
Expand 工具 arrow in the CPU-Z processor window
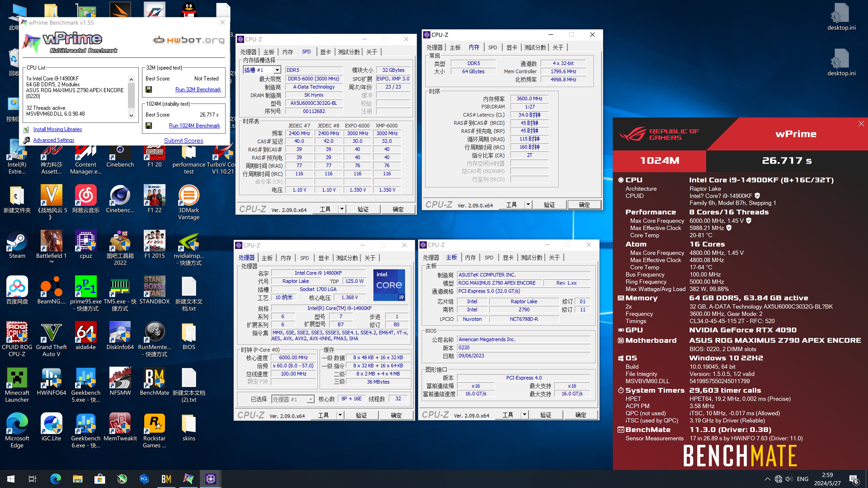click(x=340, y=415)
